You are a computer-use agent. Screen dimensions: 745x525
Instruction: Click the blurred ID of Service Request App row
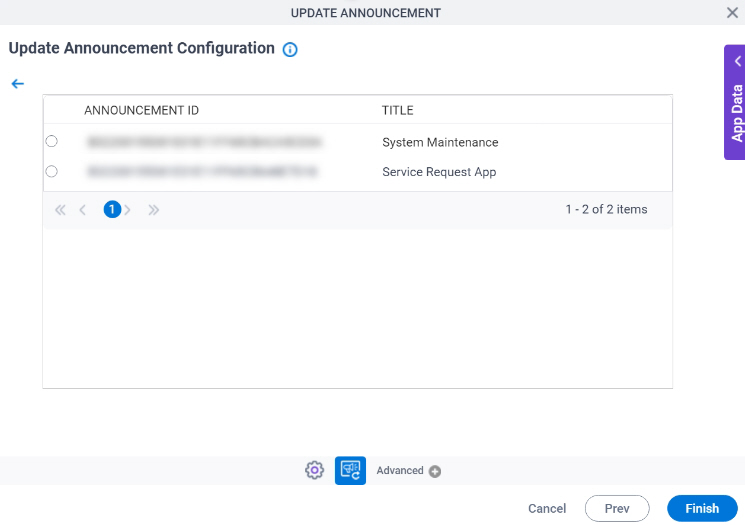click(x=202, y=171)
